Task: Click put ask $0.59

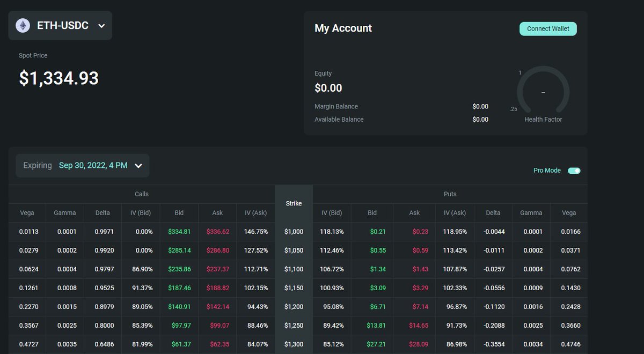Action: [x=420, y=250]
